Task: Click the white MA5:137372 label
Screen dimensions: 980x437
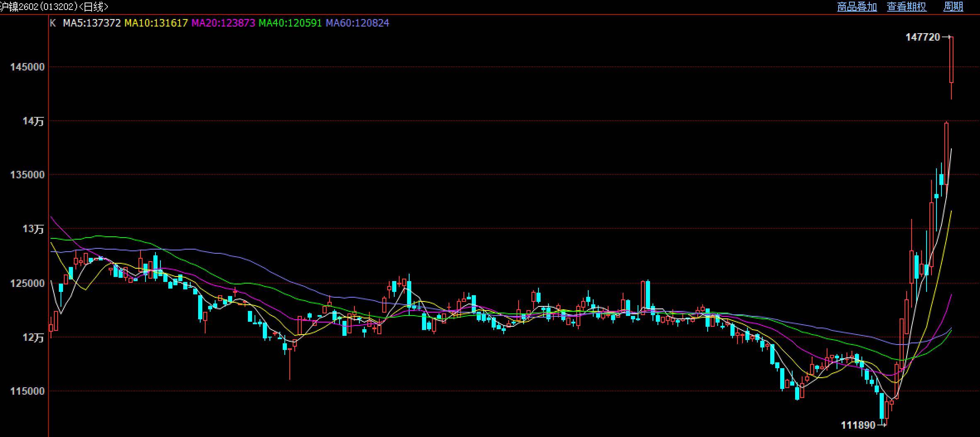Action: point(92,23)
